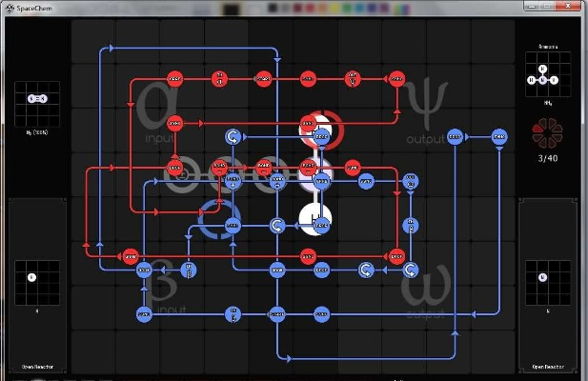The image size is (588, 381).
Task: Click the red flower-shaped output progress icon
Action: click(548, 131)
